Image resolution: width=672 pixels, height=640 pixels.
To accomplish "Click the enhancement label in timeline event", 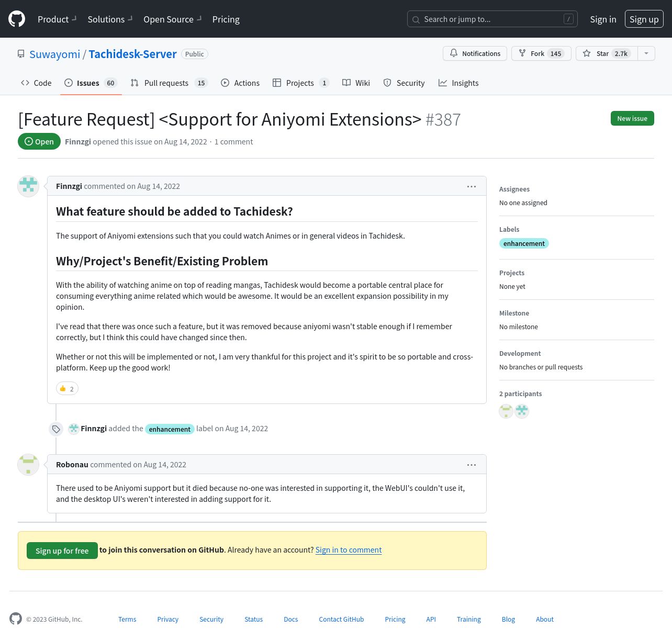I will (x=170, y=429).
